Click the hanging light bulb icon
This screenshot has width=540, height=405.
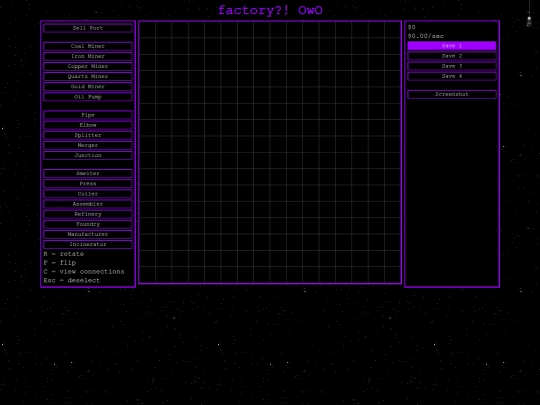click(529, 21)
